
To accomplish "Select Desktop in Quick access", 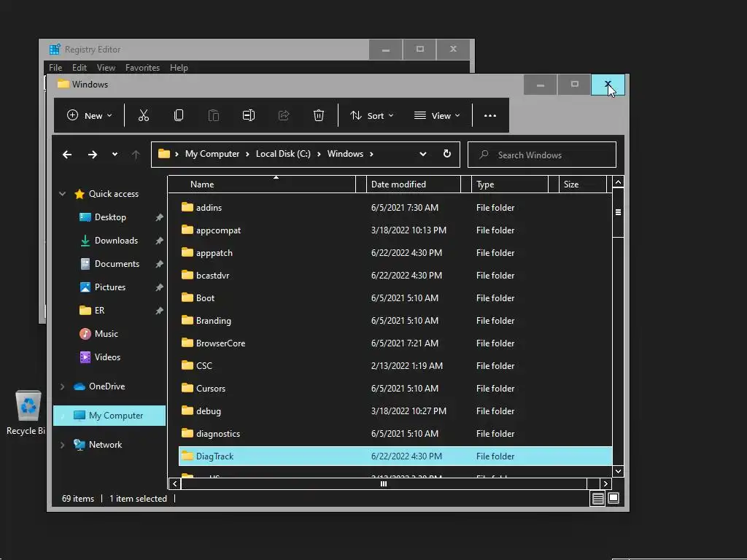I will [x=110, y=217].
